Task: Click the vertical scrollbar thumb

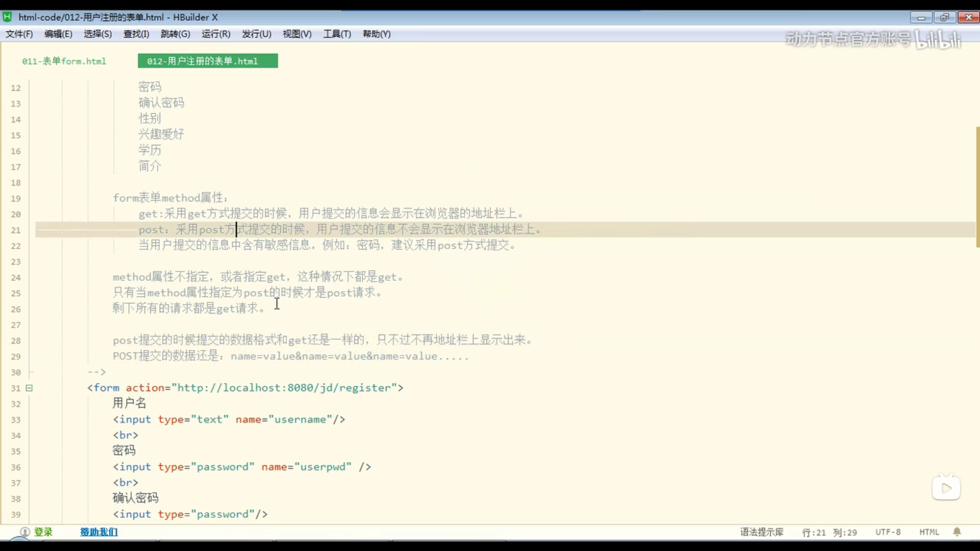Action: pos(977,187)
